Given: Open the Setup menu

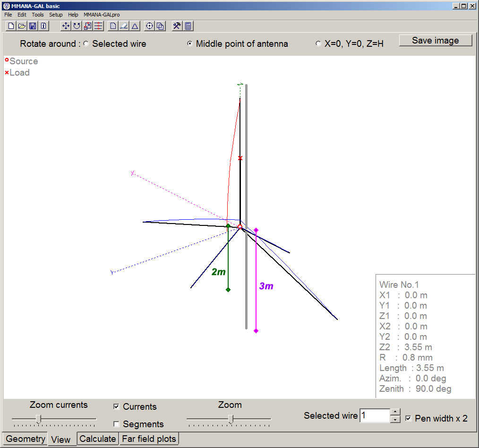Looking at the screenshot, I should (x=56, y=15).
